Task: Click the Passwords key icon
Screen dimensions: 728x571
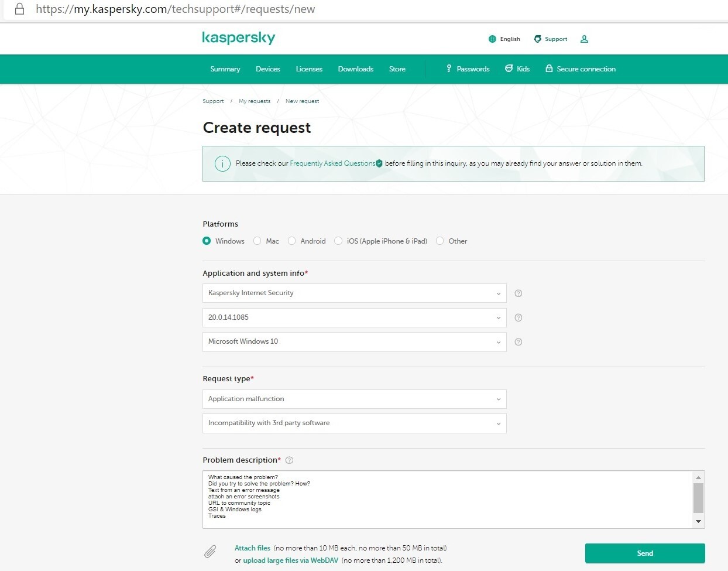Action: click(x=449, y=69)
